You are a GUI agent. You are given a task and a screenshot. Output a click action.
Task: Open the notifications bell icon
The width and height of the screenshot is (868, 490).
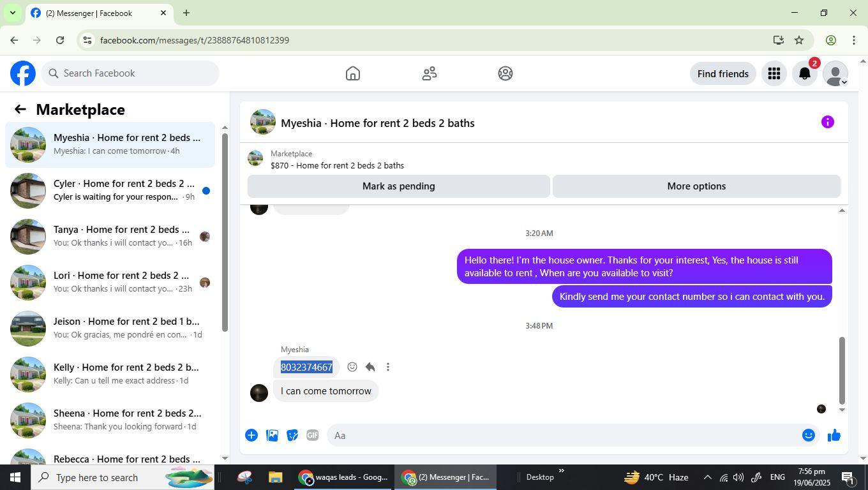[805, 73]
